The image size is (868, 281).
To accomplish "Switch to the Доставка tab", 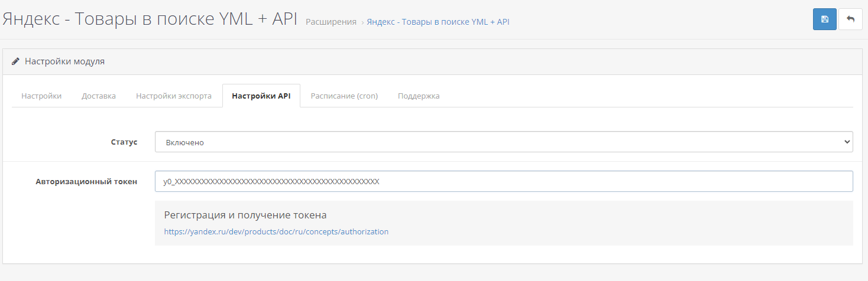I will click(99, 96).
